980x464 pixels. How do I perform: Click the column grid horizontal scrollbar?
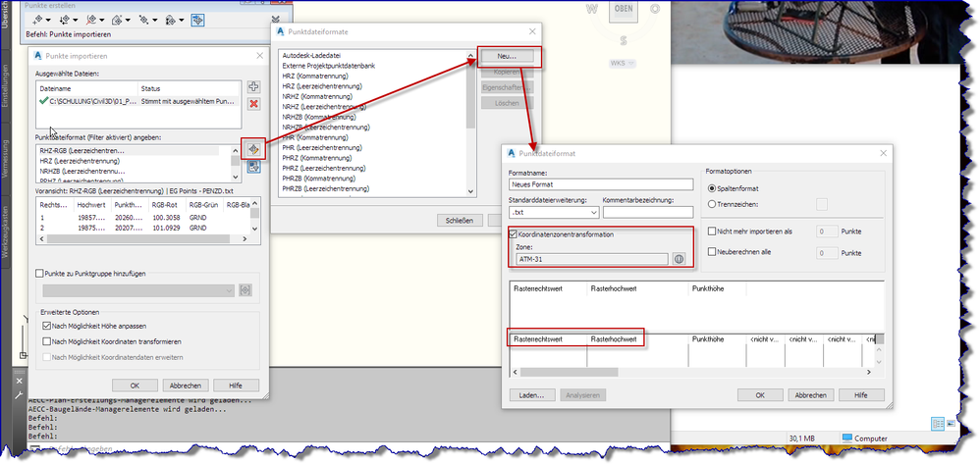click(x=690, y=372)
